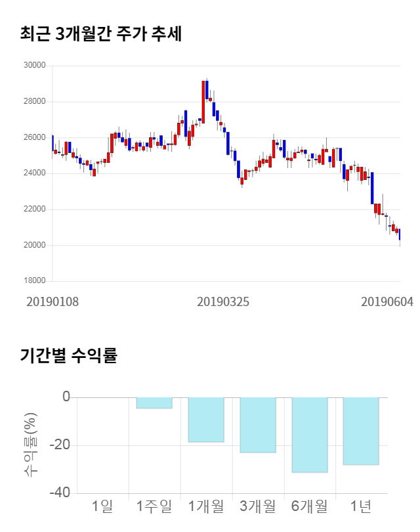Click the 30000 price axis label
The image size is (420, 532).
coord(34,66)
